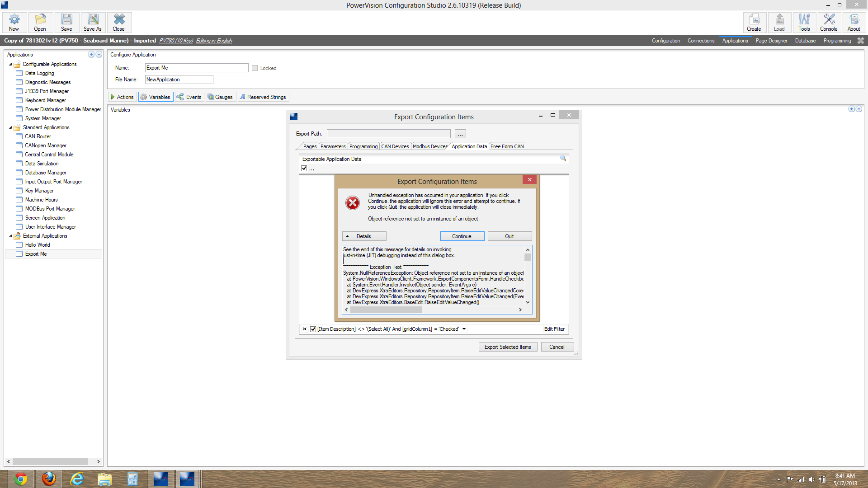Toggle the Data Logging application checkbox
The height and width of the screenshot is (488, 868).
[19, 73]
